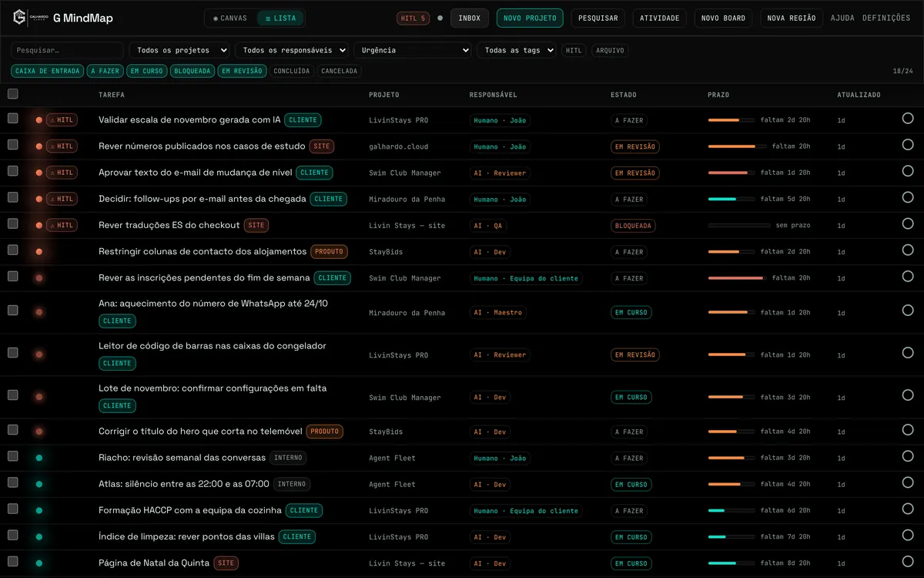Click the HITL badge on 'Decidir: follow-ups' row
This screenshot has width=924, height=578.
[x=62, y=199]
